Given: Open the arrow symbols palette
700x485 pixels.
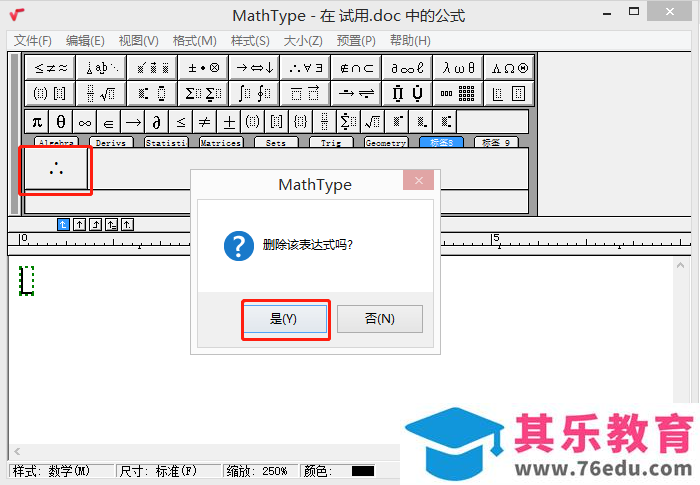Looking at the screenshot, I should (x=254, y=68).
